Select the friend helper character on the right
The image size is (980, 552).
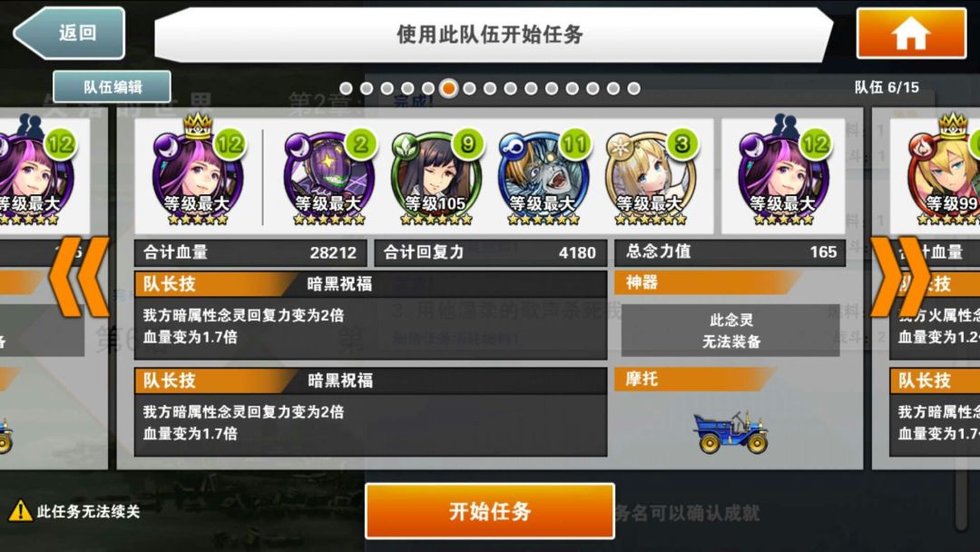click(x=783, y=172)
